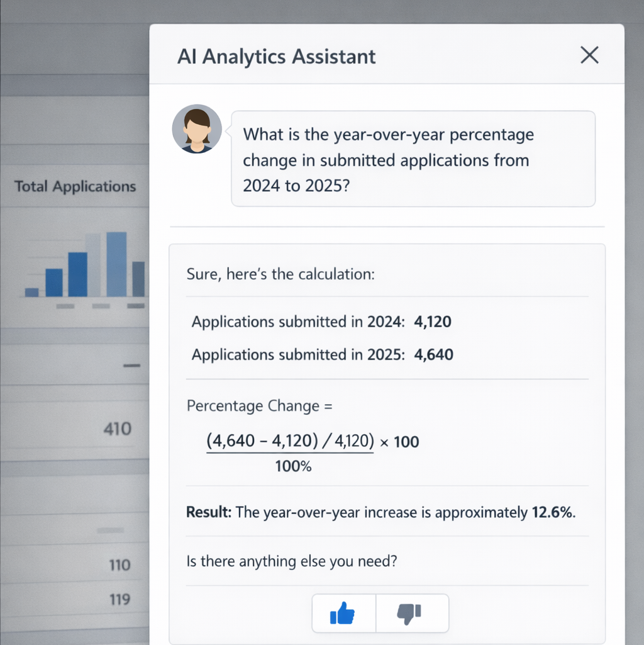
Task: Select the 119 value in background table
Action: point(119,599)
